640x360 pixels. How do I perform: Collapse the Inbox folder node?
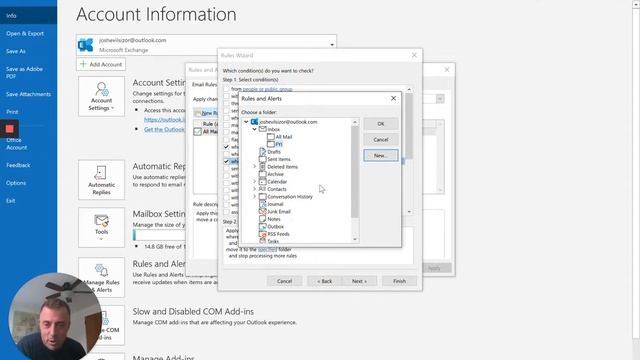pyautogui.click(x=254, y=129)
